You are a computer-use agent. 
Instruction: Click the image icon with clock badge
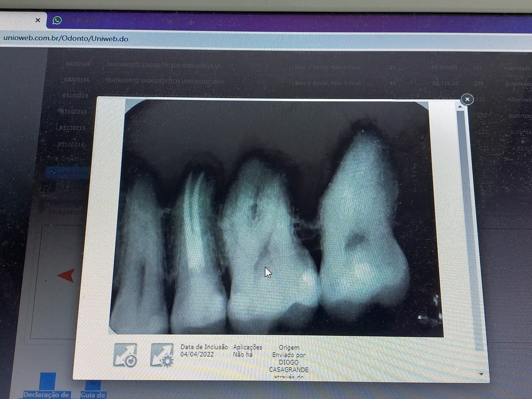click(x=125, y=355)
